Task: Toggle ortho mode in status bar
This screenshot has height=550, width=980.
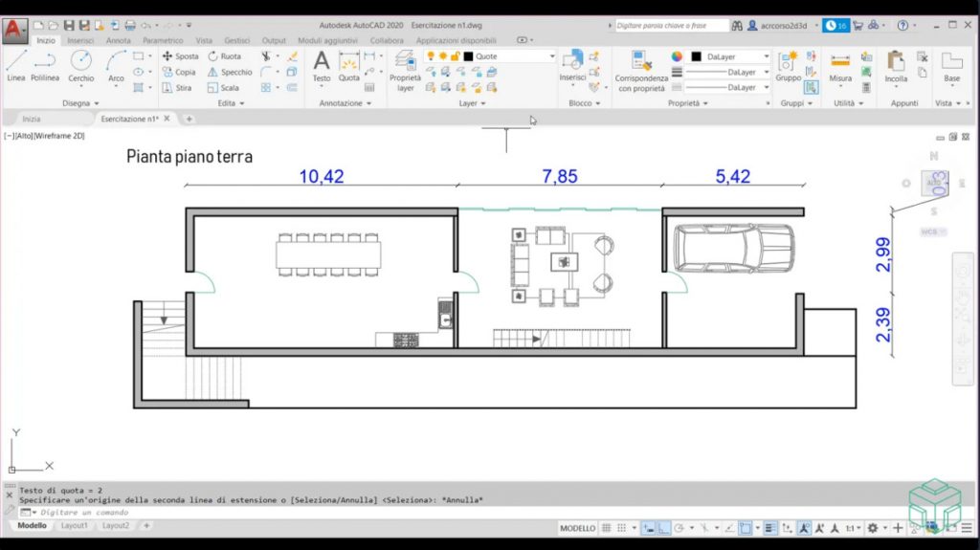Action: (x=663, y=528)
